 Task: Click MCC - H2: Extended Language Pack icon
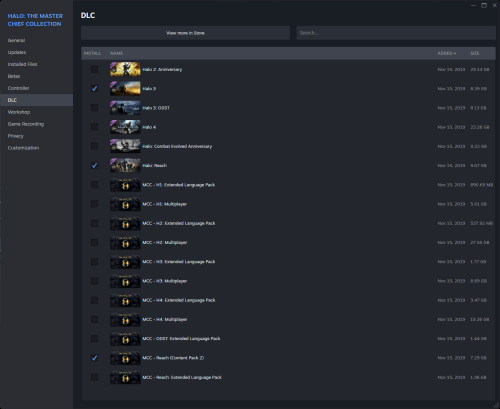tap(125, 223)
